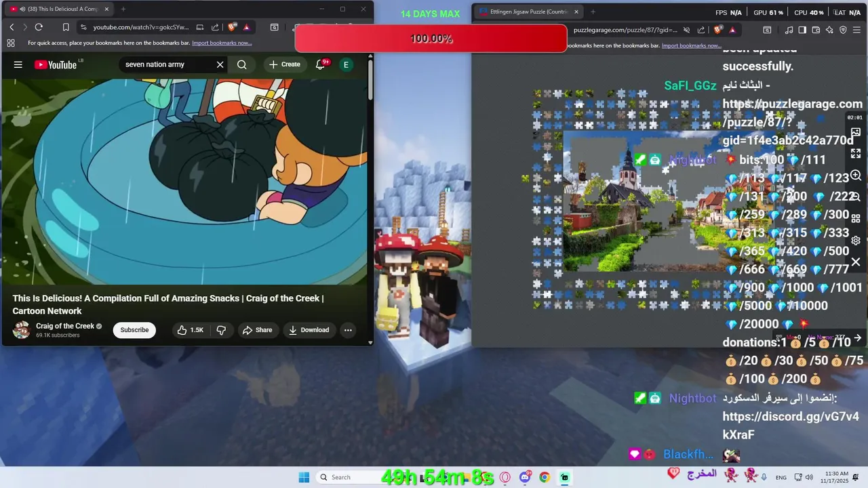
Task: Click the YouTube address bar URL
Action: coord(141,27)
